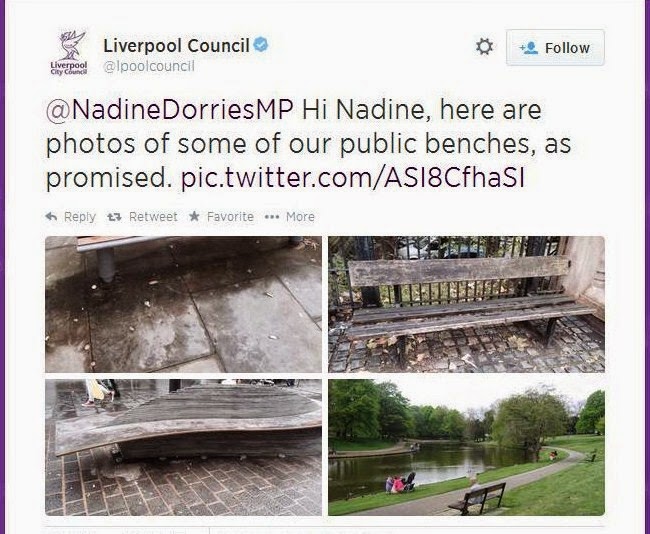The height and width of the screenshot is (534, 650).
Task: Open the park lake and bench photo
Action: [466, 447]
